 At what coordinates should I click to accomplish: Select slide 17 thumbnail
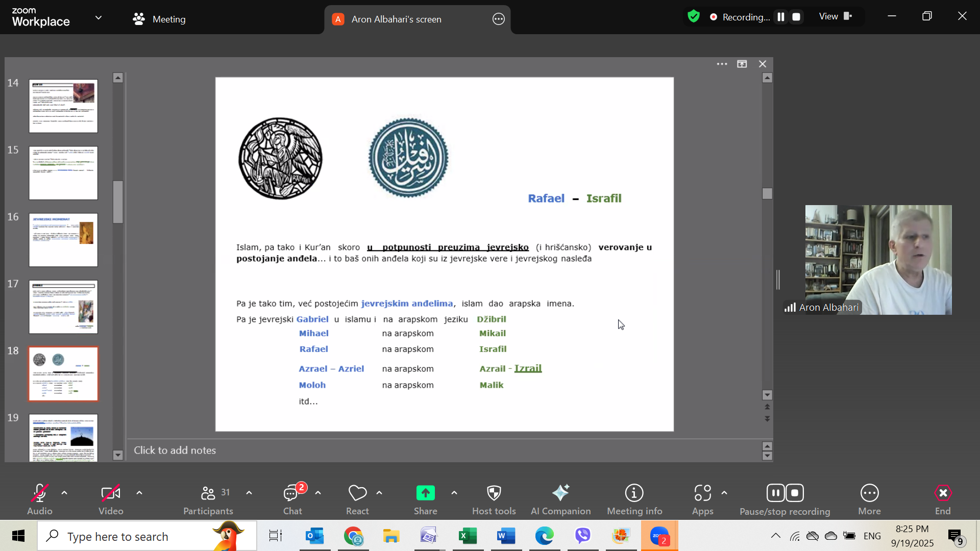coord(63,307)
